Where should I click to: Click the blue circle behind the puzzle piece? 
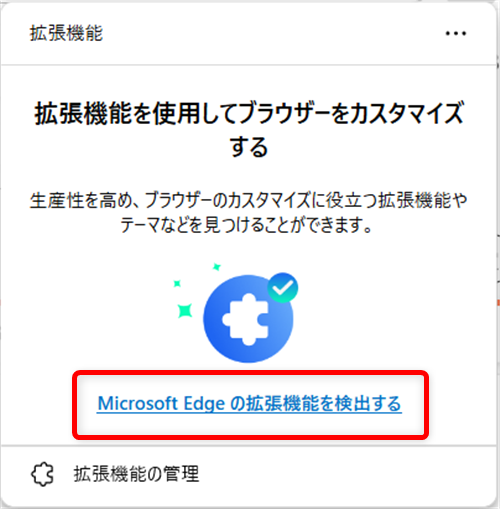coord(248,319)
